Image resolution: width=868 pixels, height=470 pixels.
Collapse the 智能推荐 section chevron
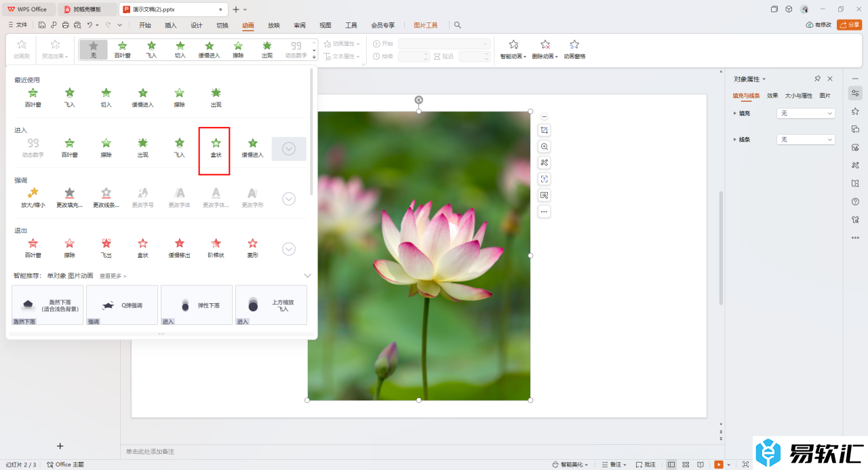pyautogui.click(x=307, y=276)
